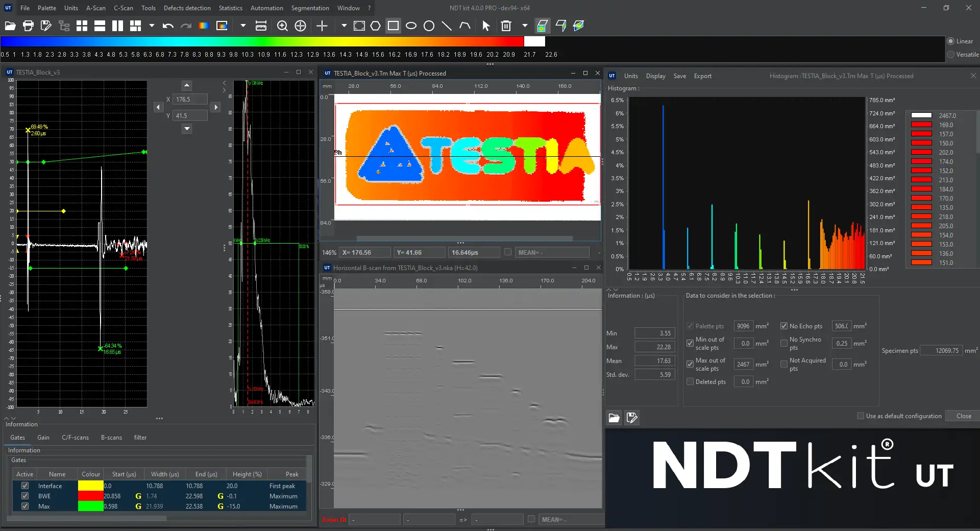Toggle the Interface gate Active checkbox
This screenshot has width=980, height=531.
point(25,486)
